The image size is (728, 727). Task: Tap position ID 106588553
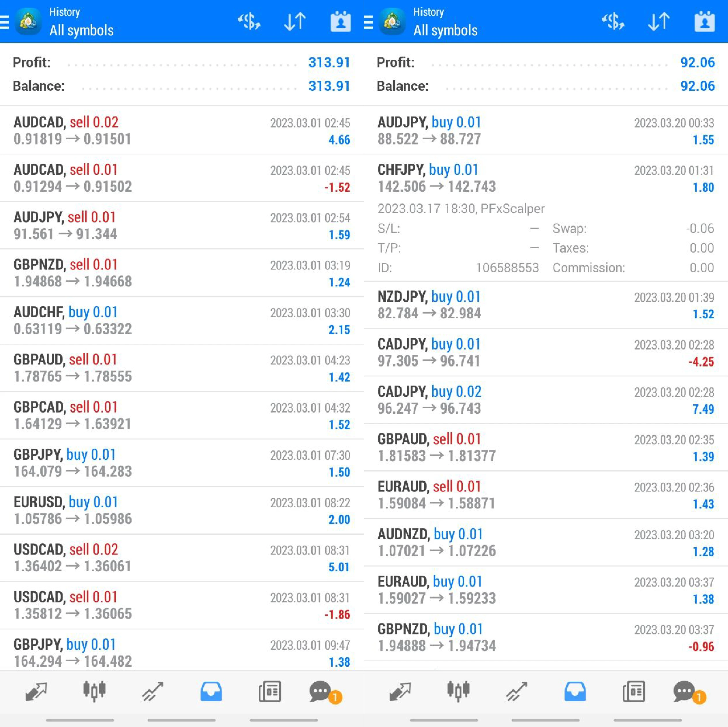coord(507,267)
